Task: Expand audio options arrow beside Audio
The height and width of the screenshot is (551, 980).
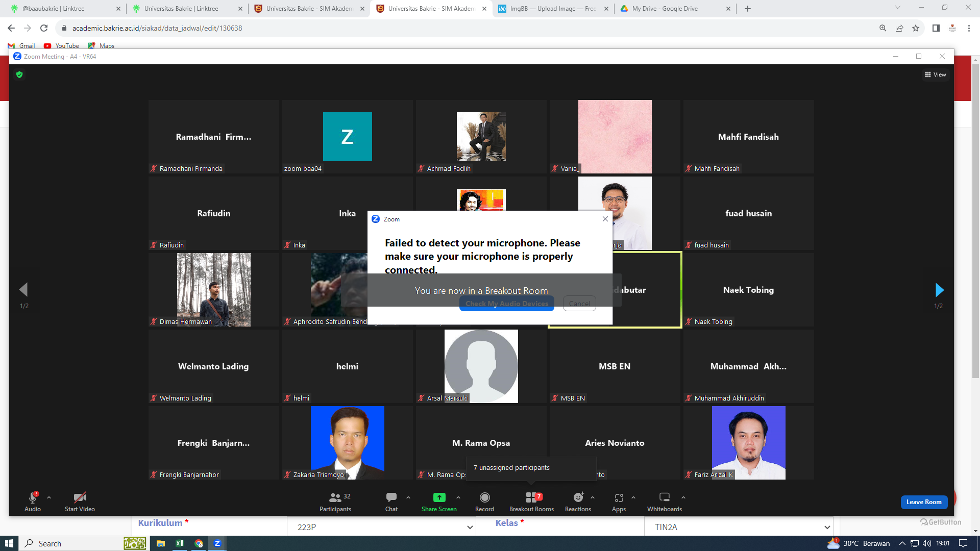Action: click(x=49, y=497)
